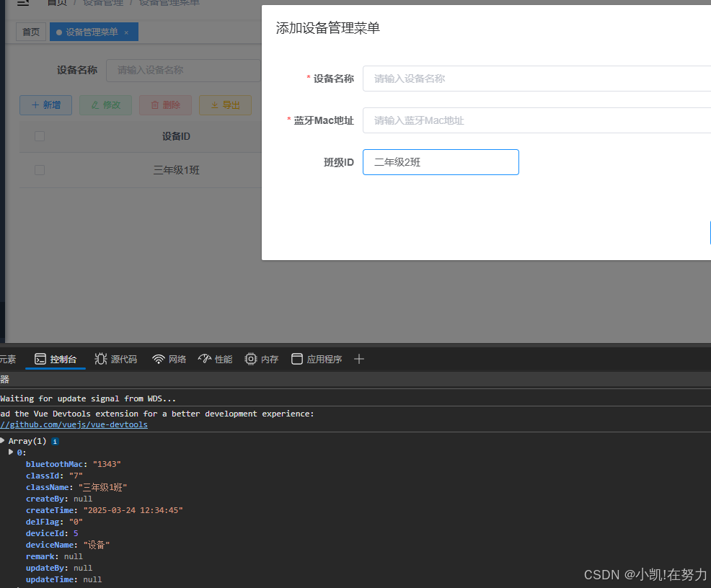711x588 pixels.
Task: Open the 内存 memory tab
Action: click(262, 360)
